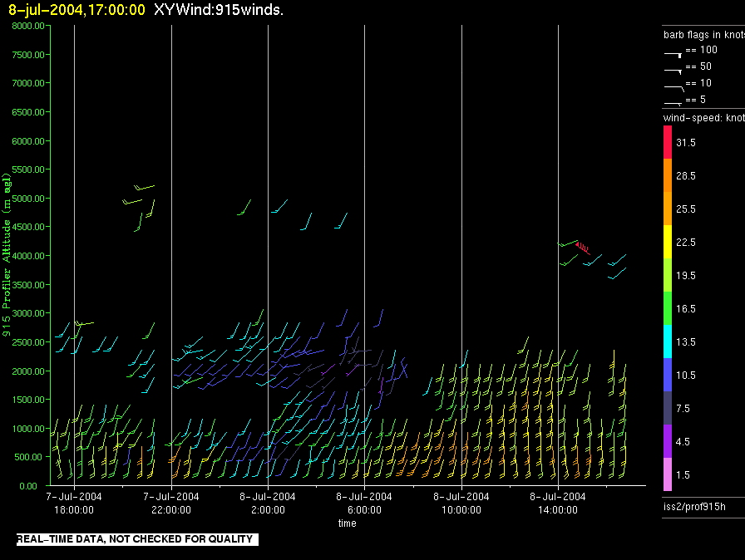Click the red wind barb near 4000 m
745x560 pixels.
(x=583, y=248)
